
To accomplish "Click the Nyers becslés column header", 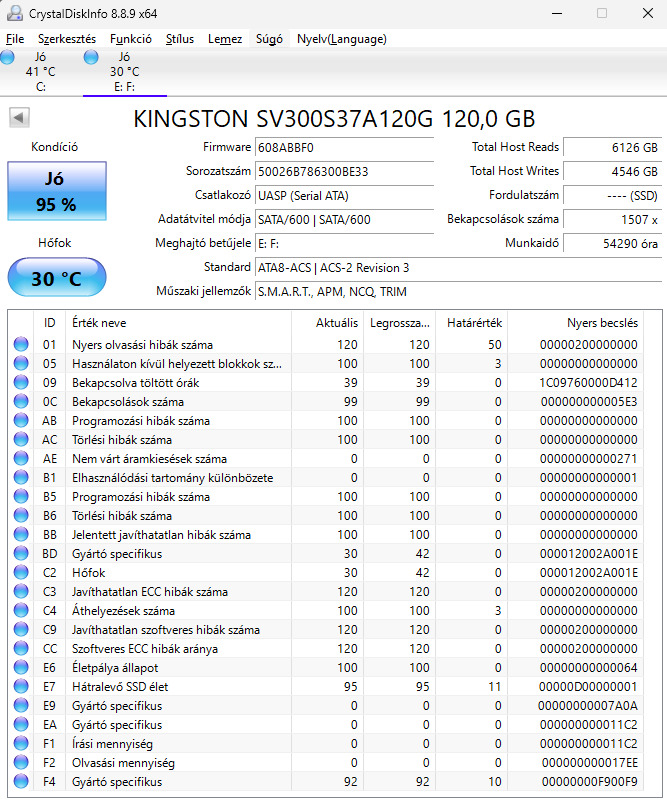I will click(x=576, y=322).
